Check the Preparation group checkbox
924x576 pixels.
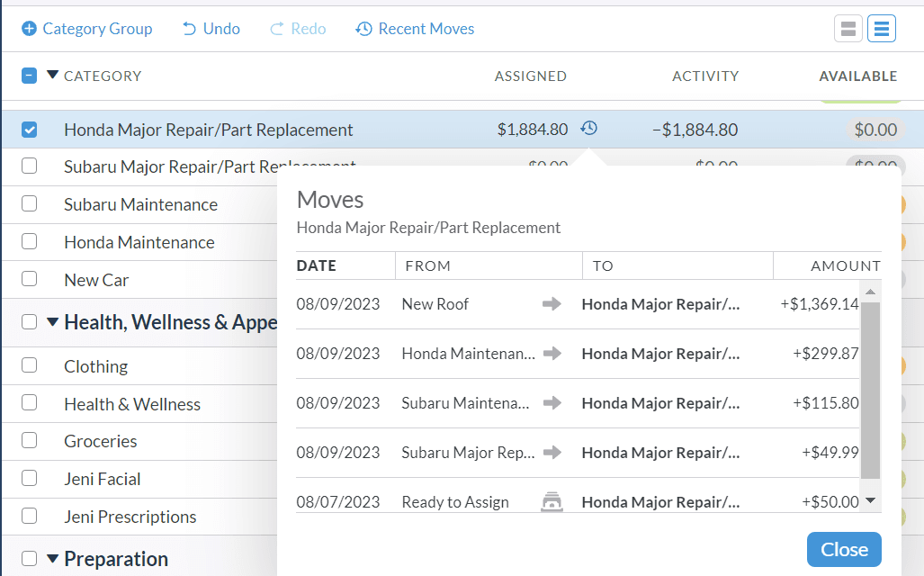point(29,558)
